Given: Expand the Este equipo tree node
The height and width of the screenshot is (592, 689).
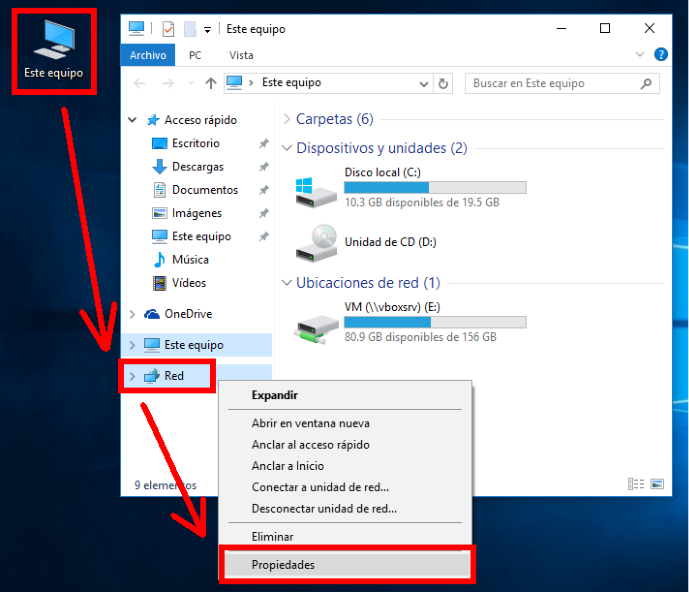Looking at the screenshot, I should (x=132, y=345).
